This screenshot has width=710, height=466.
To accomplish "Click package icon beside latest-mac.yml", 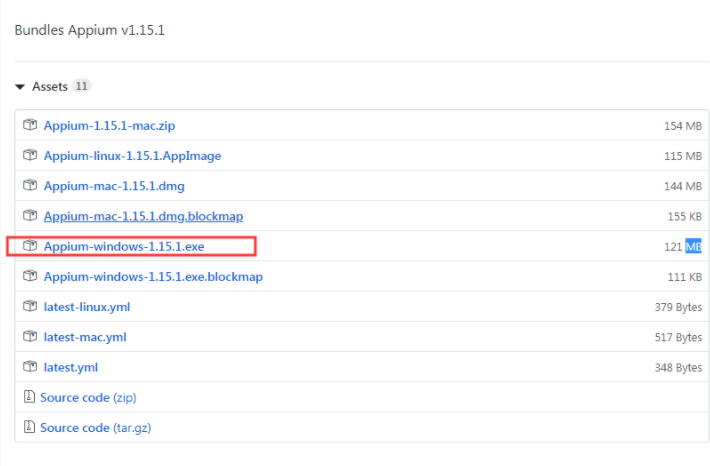I will tap(30, 336).
